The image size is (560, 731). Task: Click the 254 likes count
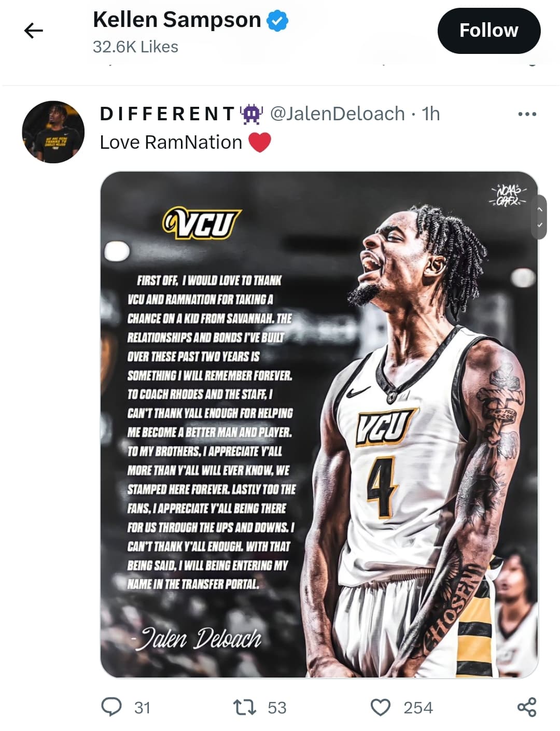pyautogui.click(x=418, y=708)
